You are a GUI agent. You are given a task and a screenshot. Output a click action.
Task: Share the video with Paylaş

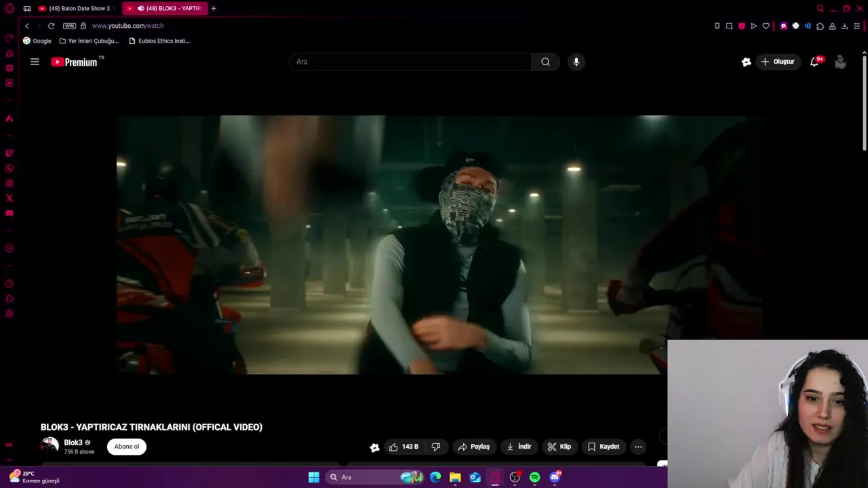(474, 447)
